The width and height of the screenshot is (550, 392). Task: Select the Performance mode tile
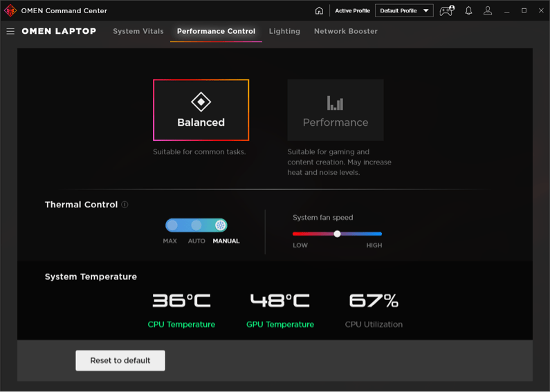[336, 110]
